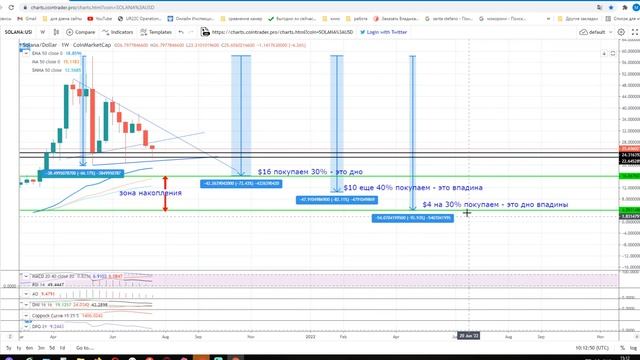
Task: Bookmark this page with star icon
Action: [x=611, y=7]
